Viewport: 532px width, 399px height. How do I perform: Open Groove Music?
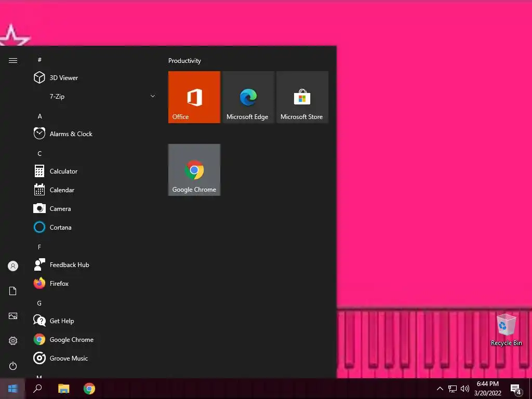tap(95, 358)
